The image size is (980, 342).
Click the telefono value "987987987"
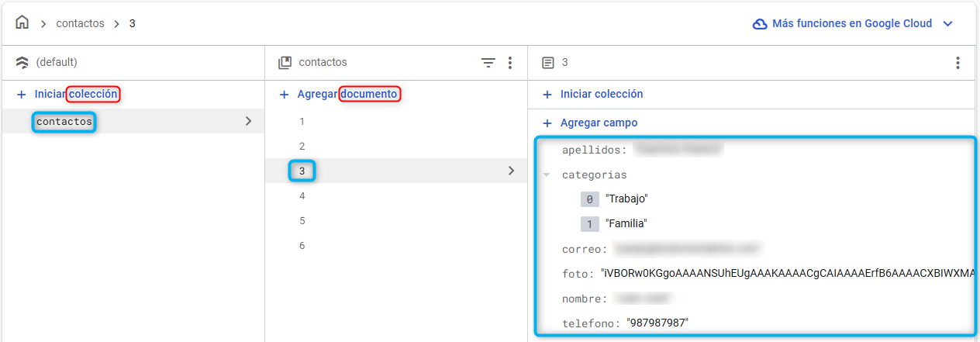[x=657, y=323]
